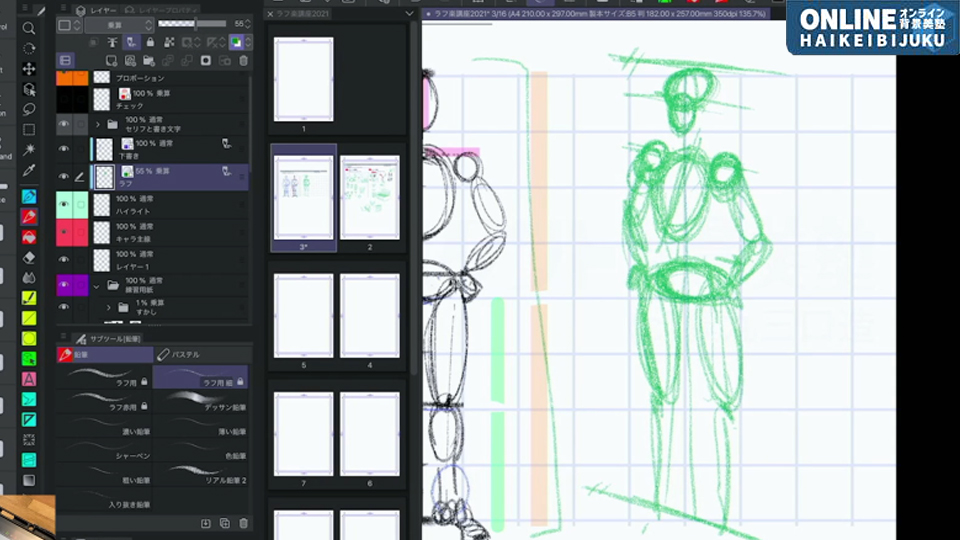Duplicate the sub tool with the copy icon
The image size is (960, 540).
[225, 523]
